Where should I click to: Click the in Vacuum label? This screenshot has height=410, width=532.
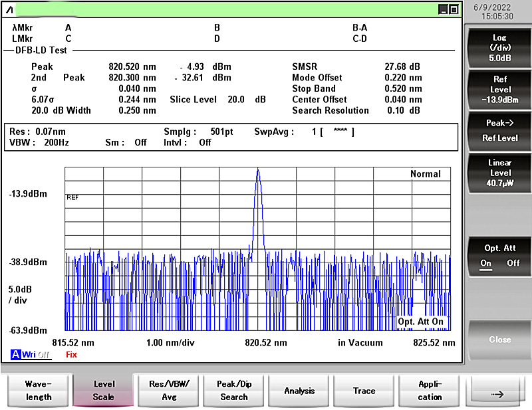point(360,343)
